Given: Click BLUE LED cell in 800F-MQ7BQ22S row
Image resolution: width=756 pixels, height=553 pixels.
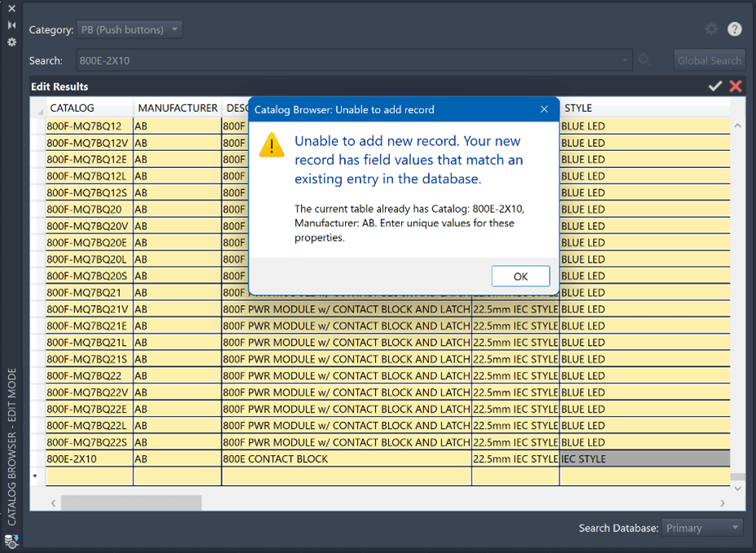Looking at the screenshot, I should pos(645,443).
